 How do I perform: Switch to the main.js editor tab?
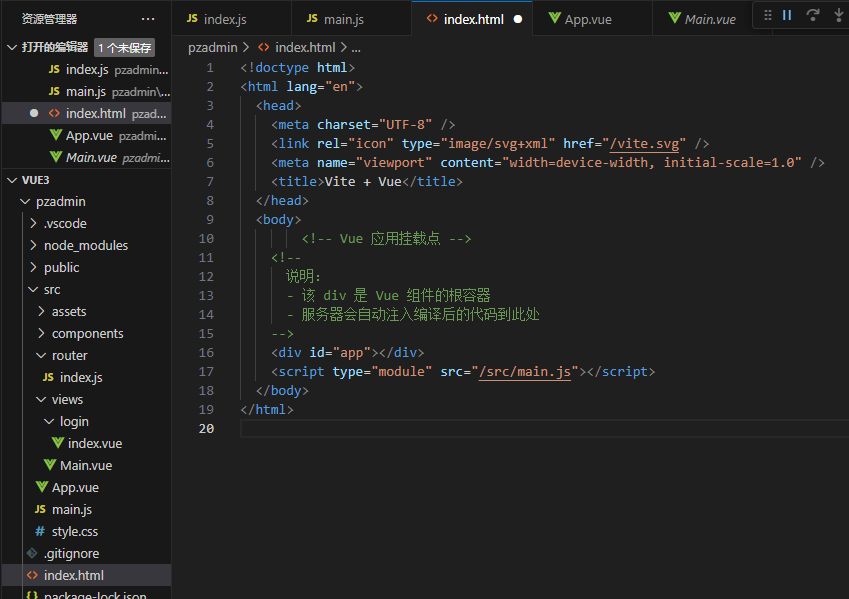[351, 19]
